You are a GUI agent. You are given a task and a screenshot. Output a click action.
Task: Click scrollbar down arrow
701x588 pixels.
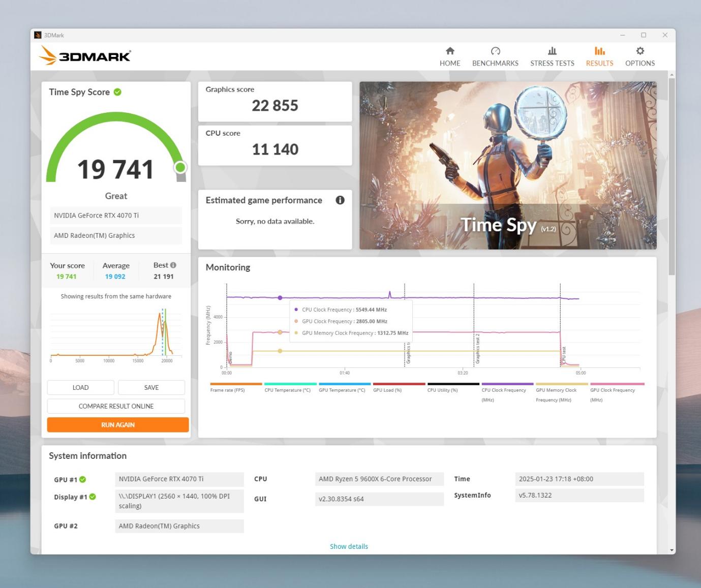point(672,550)
